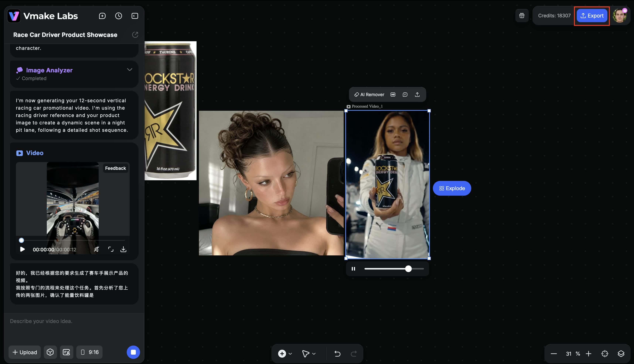
Task: Click the video timestamp 00:00:00/00:00:12
Action: [x=54, y=250]
